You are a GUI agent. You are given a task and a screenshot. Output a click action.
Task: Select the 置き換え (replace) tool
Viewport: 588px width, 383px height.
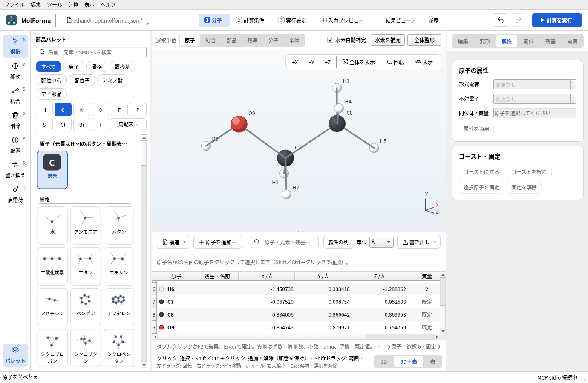[15, 170]
